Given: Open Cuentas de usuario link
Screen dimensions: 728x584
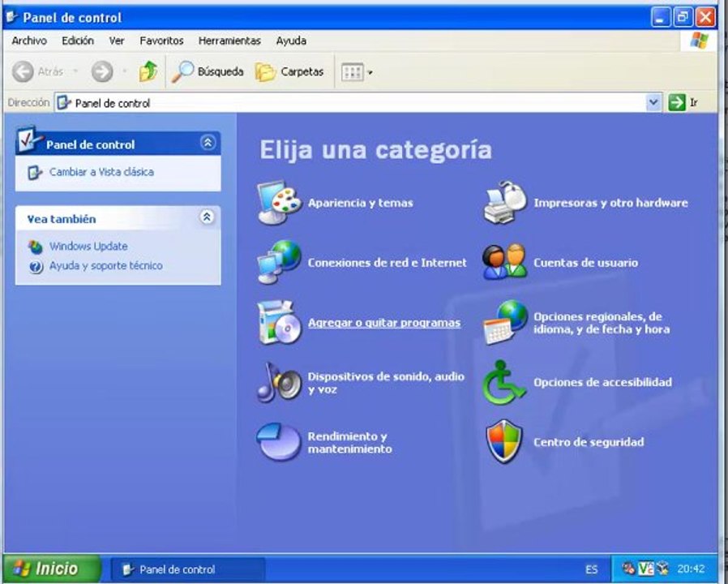Looking at the screenshot, I should [585, 263].
